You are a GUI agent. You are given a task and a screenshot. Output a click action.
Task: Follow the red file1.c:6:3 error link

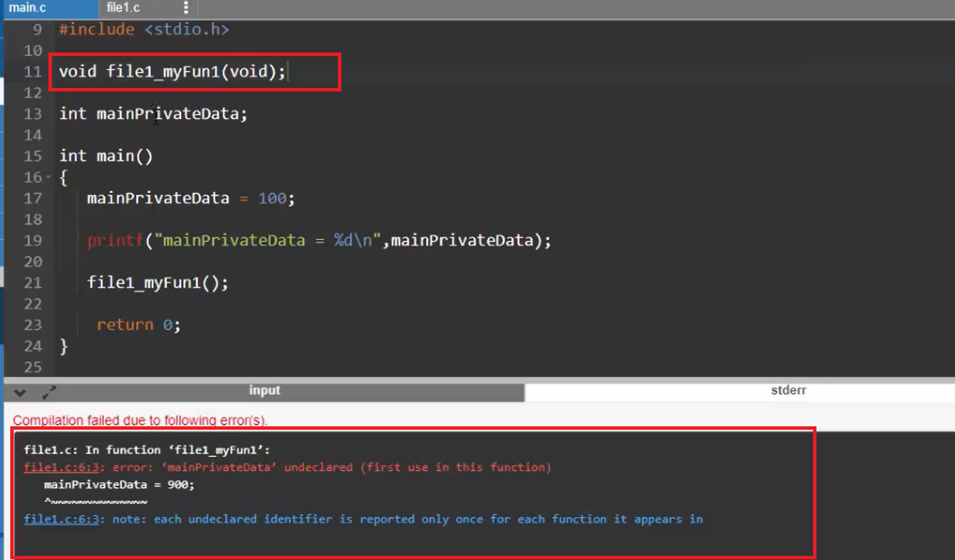click(x=63, y=467)
